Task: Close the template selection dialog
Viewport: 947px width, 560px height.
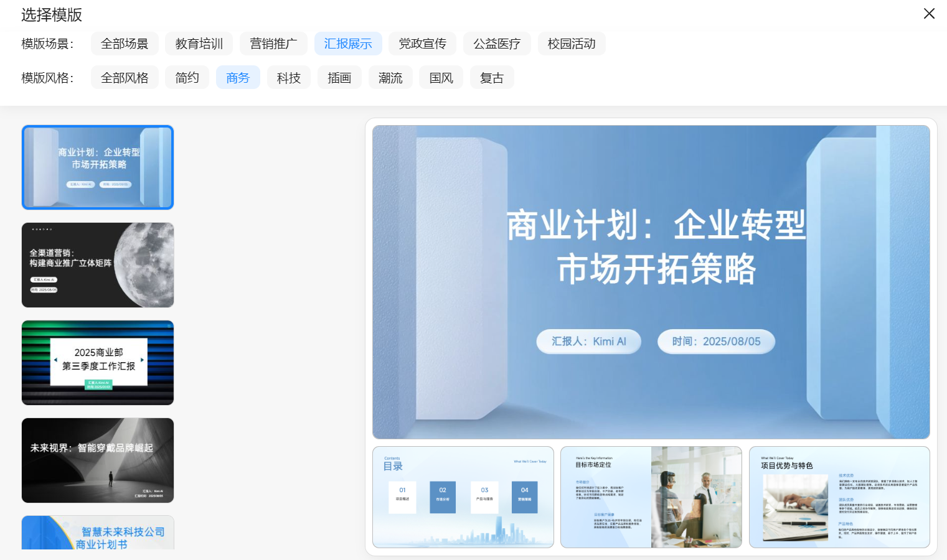Action: pos(929,14)
